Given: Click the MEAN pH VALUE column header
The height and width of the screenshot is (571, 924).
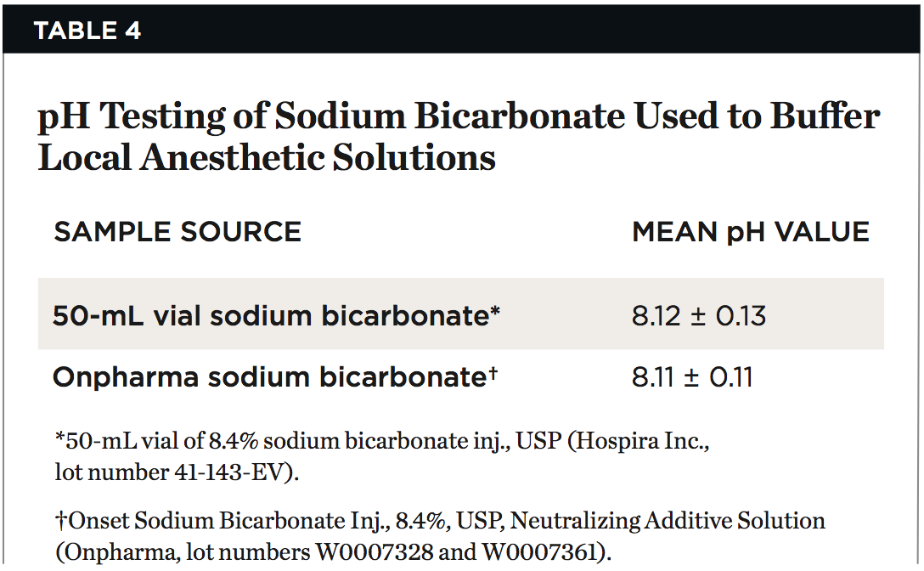Looking at the screenshot, I should 751,232.
